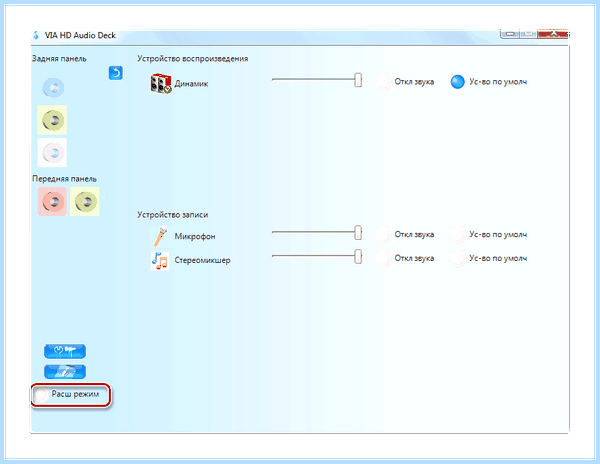Set Микрофон as default device

457,234
